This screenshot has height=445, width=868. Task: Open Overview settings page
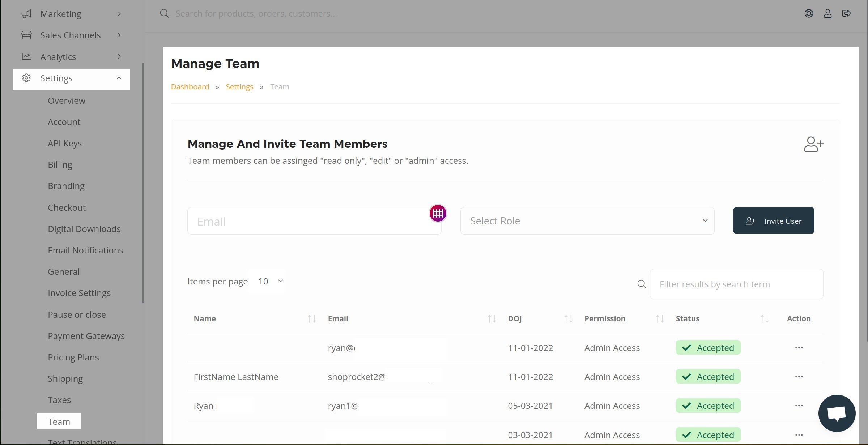click(67, 100)
